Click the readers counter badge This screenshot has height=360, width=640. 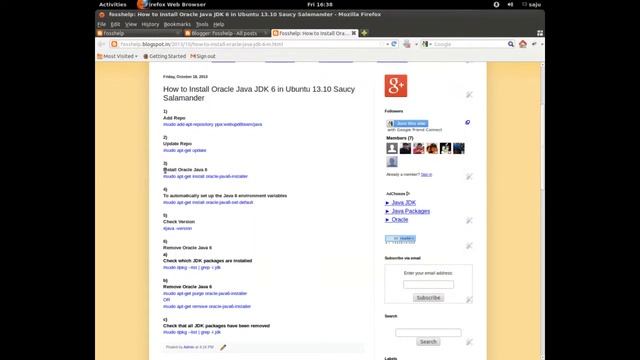click(400, 239)
